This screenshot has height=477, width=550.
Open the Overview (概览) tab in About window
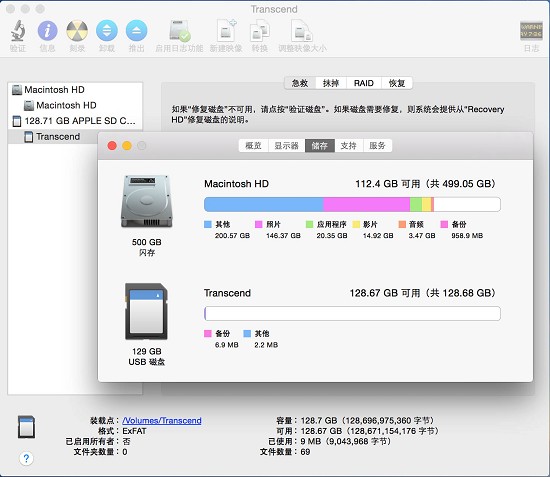pos(253,146)
